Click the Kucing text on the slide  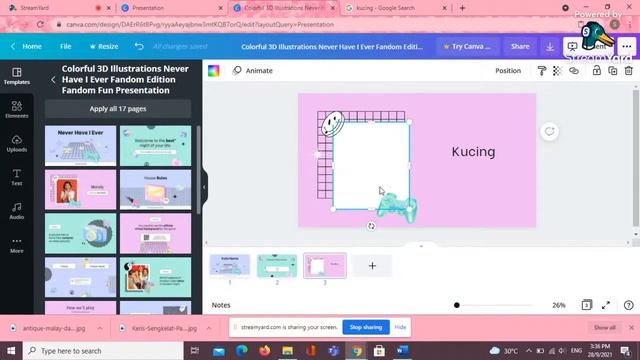pyautogui.click(x=473, y=152)
